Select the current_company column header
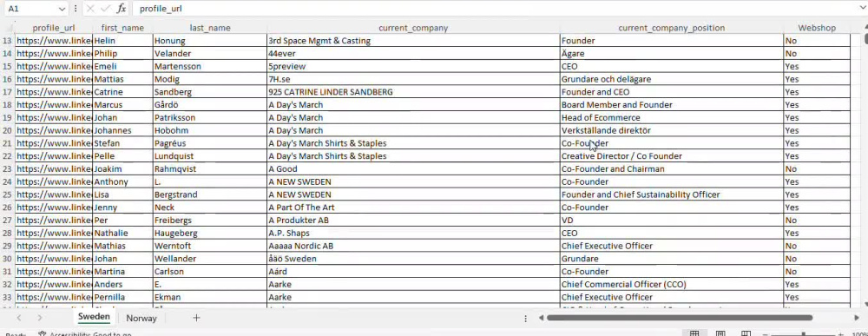The width and height of the screenshot is (868, 336). tap(413, 28)
